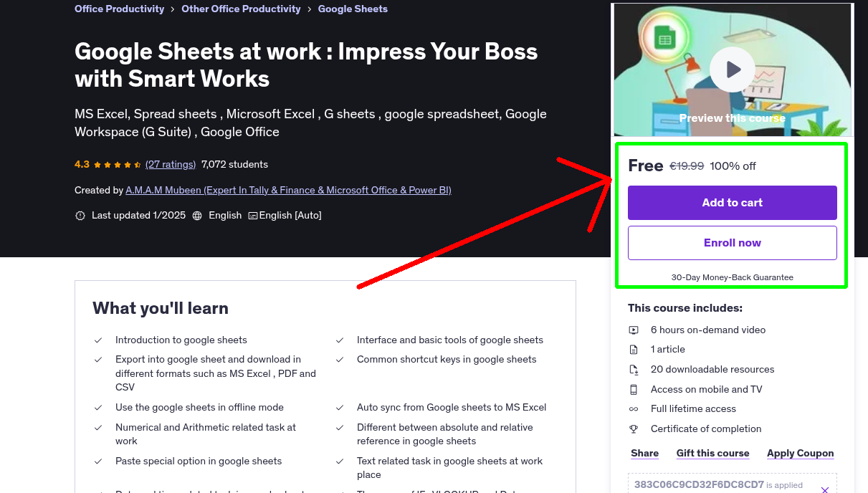Click the globe language icon
Image resolution: width=868 pixels, height=493 pixels.
click(x=197, y=216)
